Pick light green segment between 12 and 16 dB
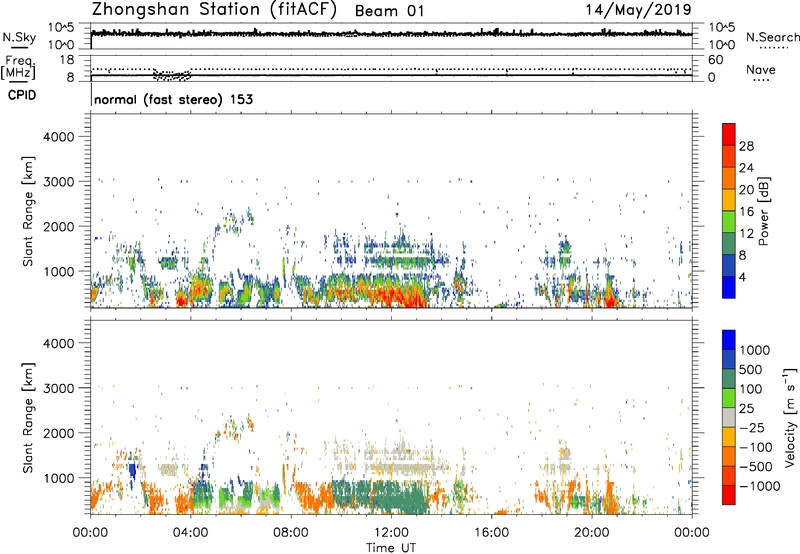The height and width of the screenshot is (554, 800). [x=729, y=222]
